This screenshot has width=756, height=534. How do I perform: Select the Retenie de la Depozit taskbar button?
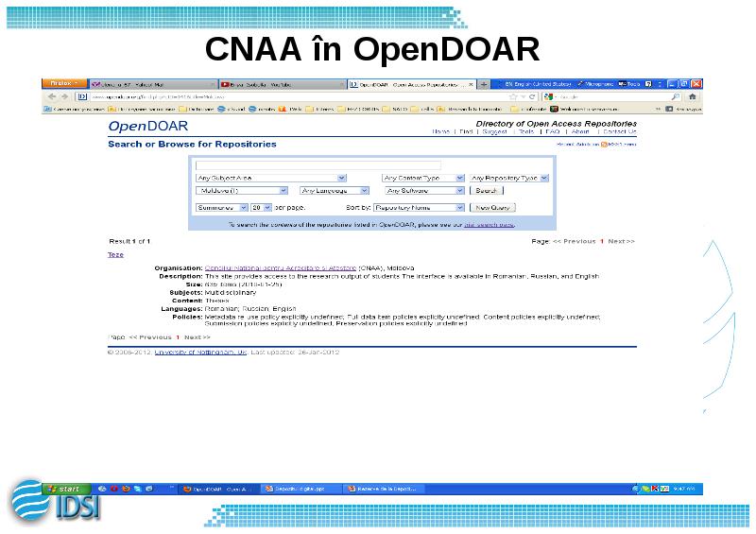pyautogui.click(x=385, y=489)
